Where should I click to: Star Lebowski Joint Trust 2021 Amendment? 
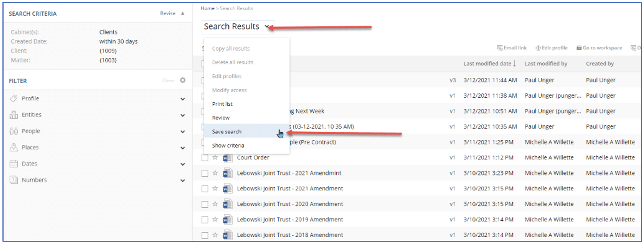click(215, 189)
